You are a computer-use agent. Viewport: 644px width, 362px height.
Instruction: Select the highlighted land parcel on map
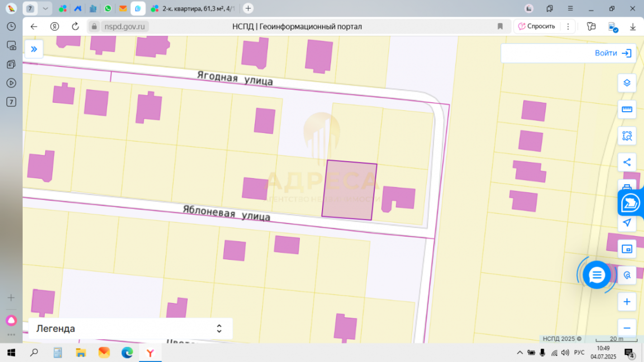pos(349,190)
